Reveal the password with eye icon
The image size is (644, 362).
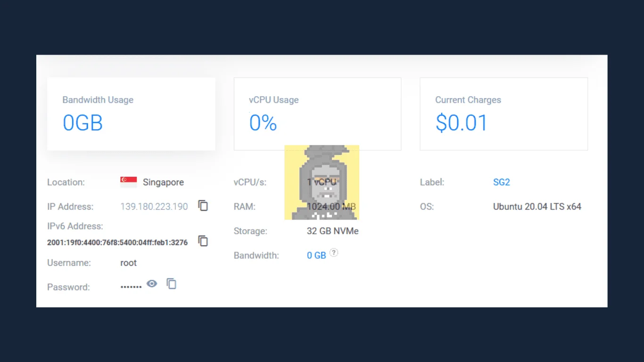152,284
